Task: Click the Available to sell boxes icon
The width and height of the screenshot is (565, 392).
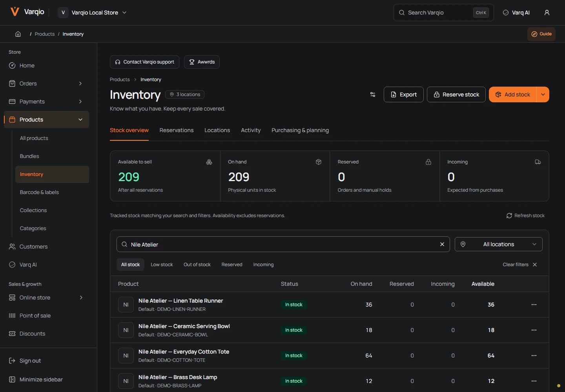Action: (x=209, y=162)
